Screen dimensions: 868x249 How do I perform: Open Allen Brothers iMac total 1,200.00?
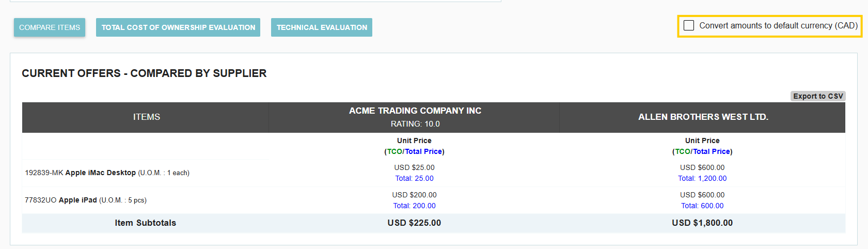[x=702, y=178]
